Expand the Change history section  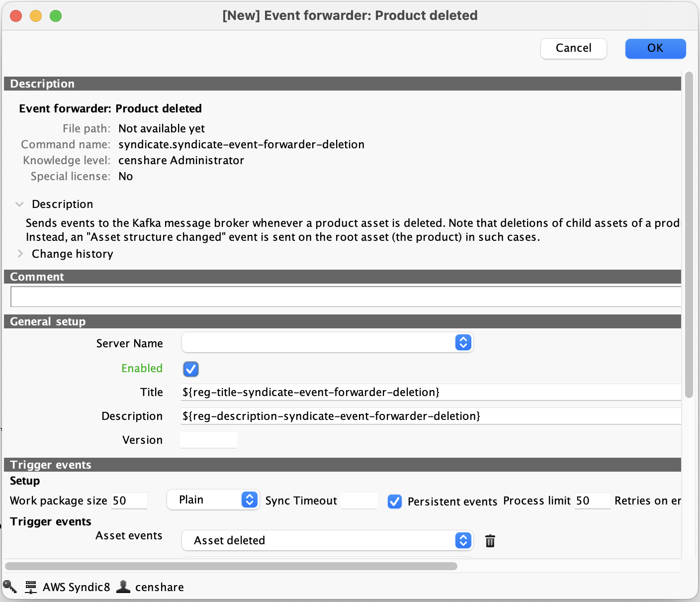point(20,254)
